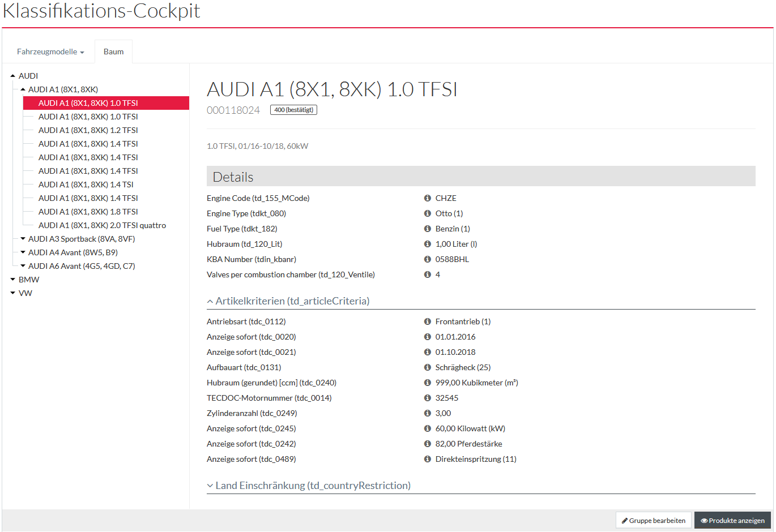This screenshot has width=776, height=532.
Task: Click info icon next to CHZE engine code
Action: tap(428, 198)
